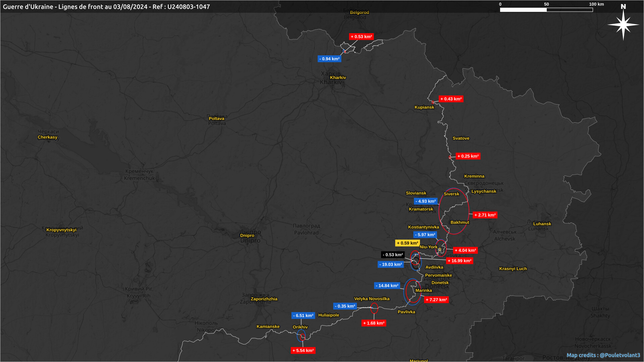644x362 pixels.
Task: Click the Kharkiv city label
Action: [338, 77]
